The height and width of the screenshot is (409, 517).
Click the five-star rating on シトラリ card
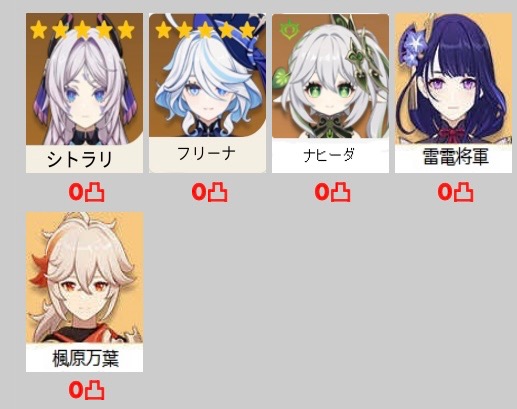[82, 30]
